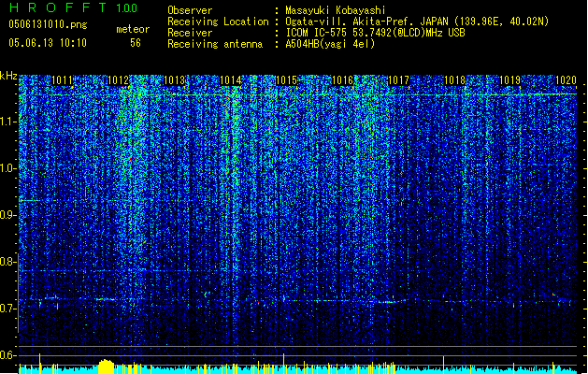This screenshot has height=374, width=588.
Task: Click the 0.9 kHz axis label
Action: [8, 215]
